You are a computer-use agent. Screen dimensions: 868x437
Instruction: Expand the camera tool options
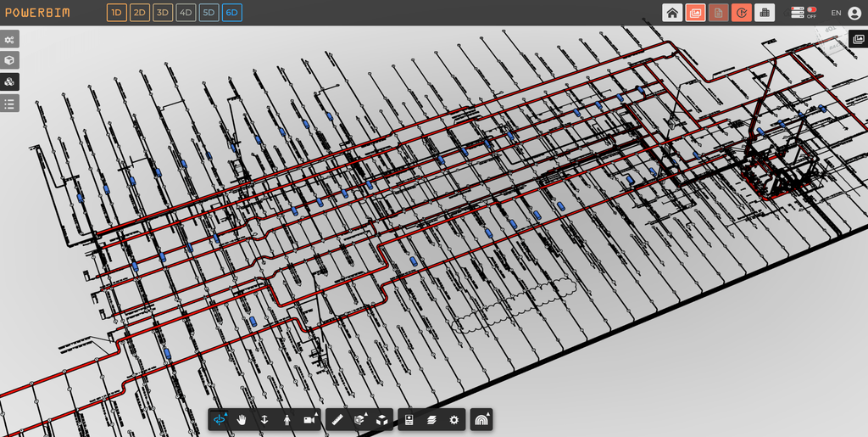click(x=317, y=413)
